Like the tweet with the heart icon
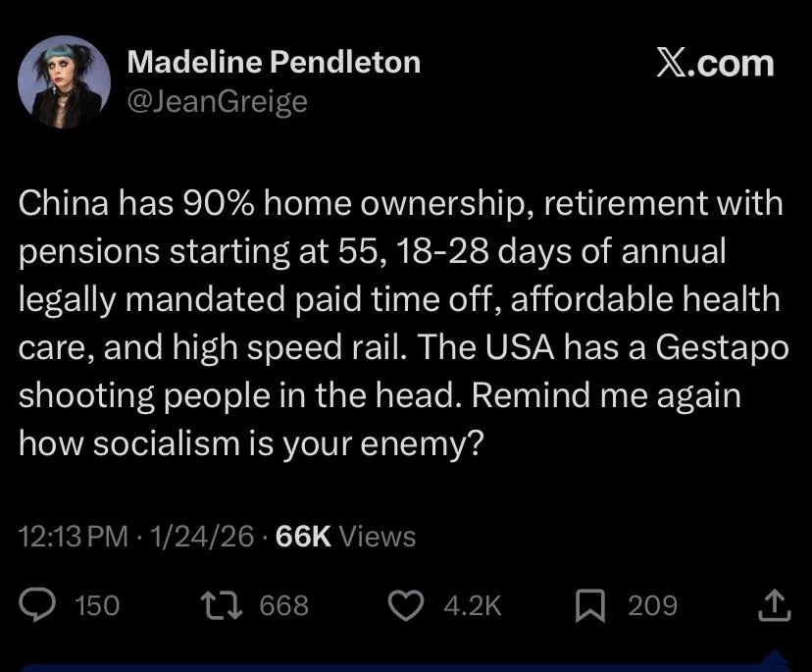Screen dimensions: 812x672 click(x=406, y=605)
